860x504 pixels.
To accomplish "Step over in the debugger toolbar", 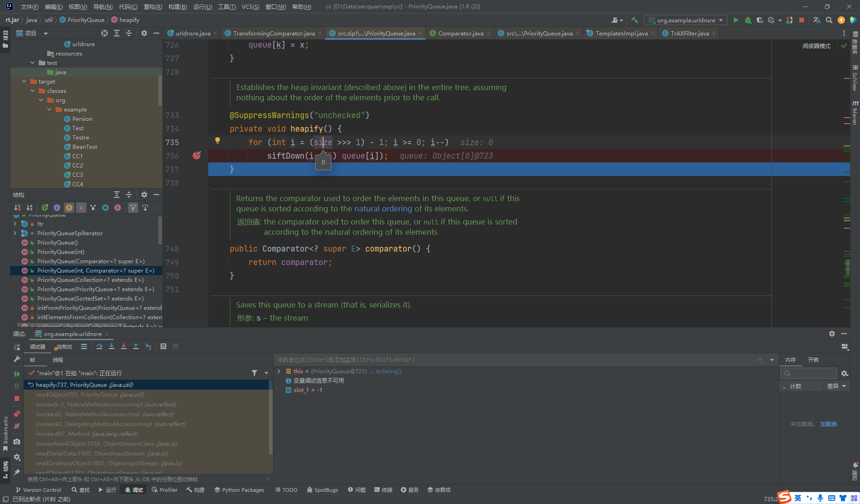I will (x=99, y=346).
